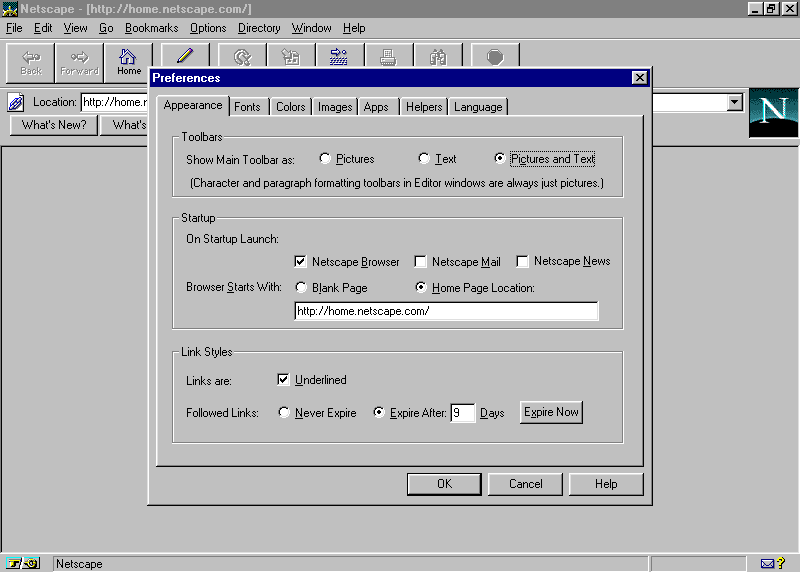Switch to the Apps tab
Screen dimensions: 800x572
376,107
